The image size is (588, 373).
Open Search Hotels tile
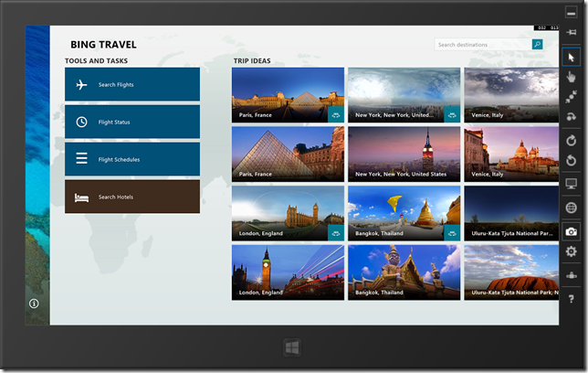click(132, 197)
